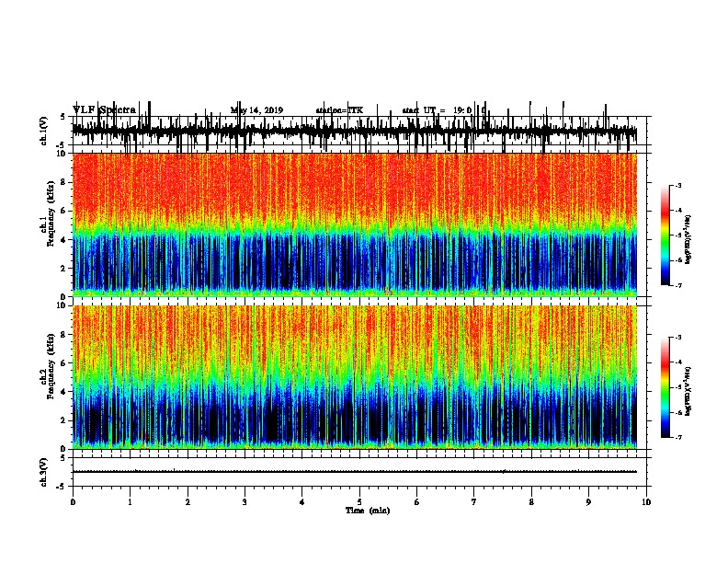Click time-axis tick label "4" min
Viewport: 728px width, 563px height.
pos(302,502)
